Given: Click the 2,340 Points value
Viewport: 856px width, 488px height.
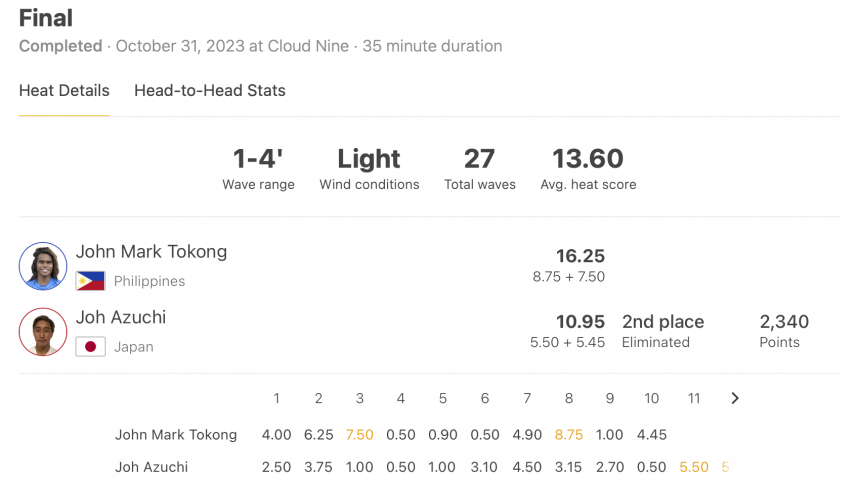Looking at the screenshot, I should 784,322.
